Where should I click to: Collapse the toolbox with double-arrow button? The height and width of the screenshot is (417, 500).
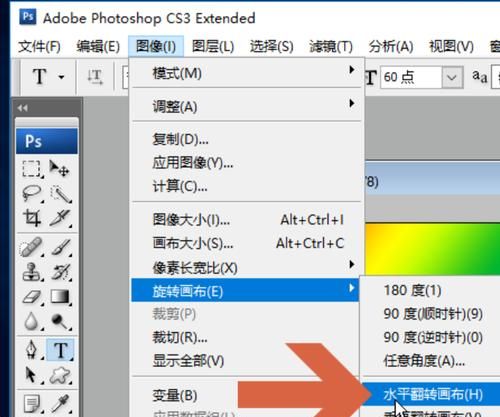(23, 108)
